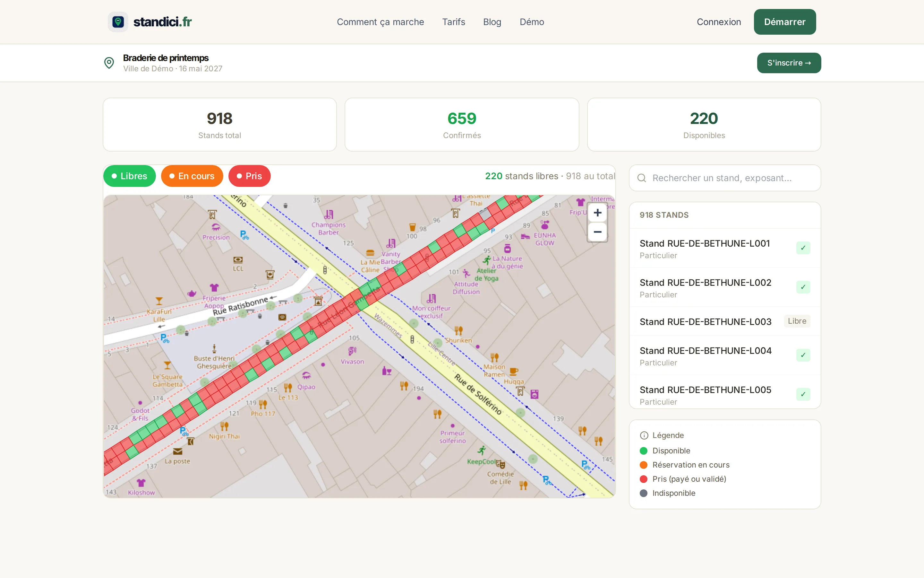Click the standici.fr logo icon
Image resolution: width=924 pixels, height=578 pixels.
tap(118, 22)
